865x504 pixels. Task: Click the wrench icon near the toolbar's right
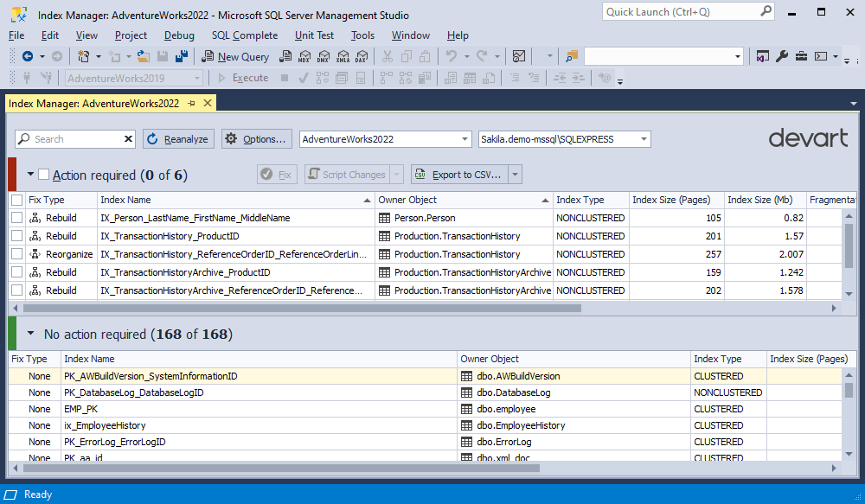[782, 56]
